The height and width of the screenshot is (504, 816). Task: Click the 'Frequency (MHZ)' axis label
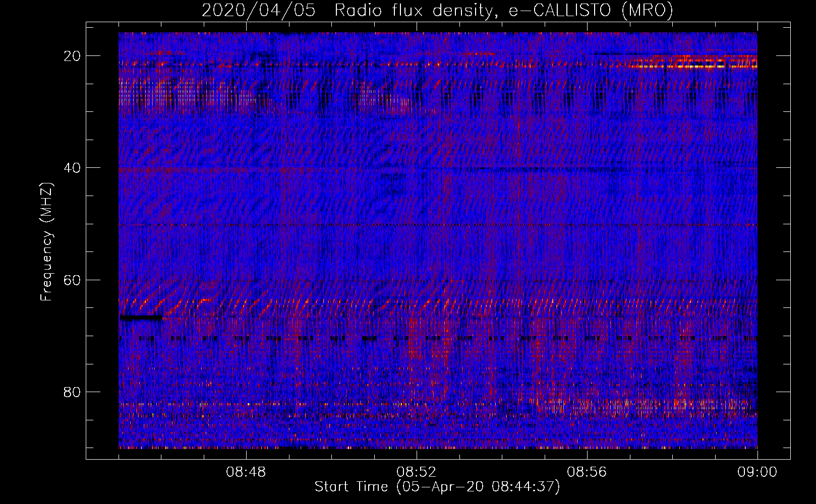click(x=46, y=242)
